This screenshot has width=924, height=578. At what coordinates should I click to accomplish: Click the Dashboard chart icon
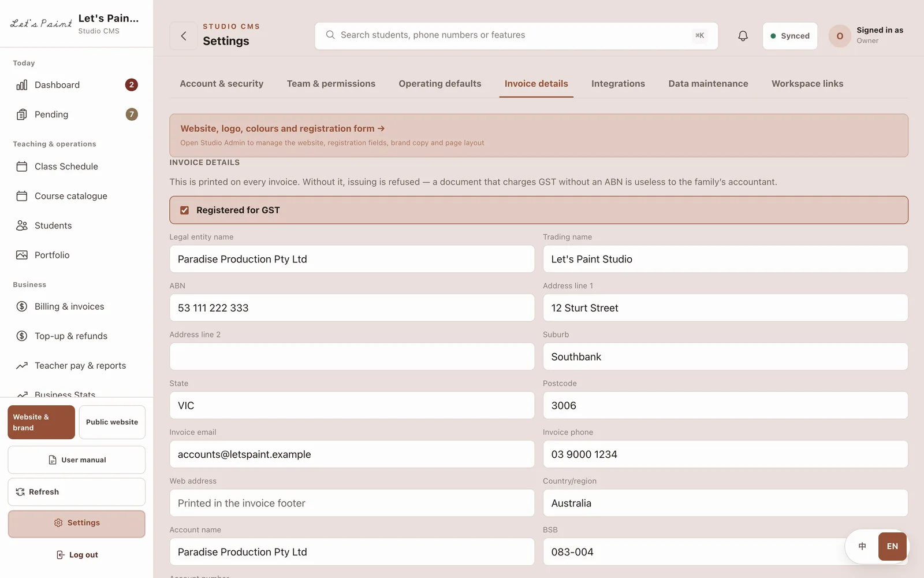(22, 85)
